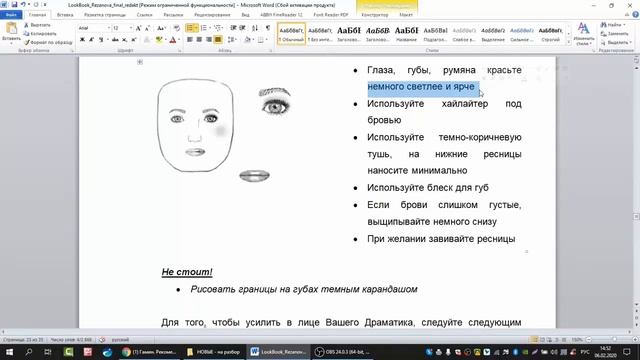Increase paragraph indent
640x360 pixels.
click(x=242, y=28)
